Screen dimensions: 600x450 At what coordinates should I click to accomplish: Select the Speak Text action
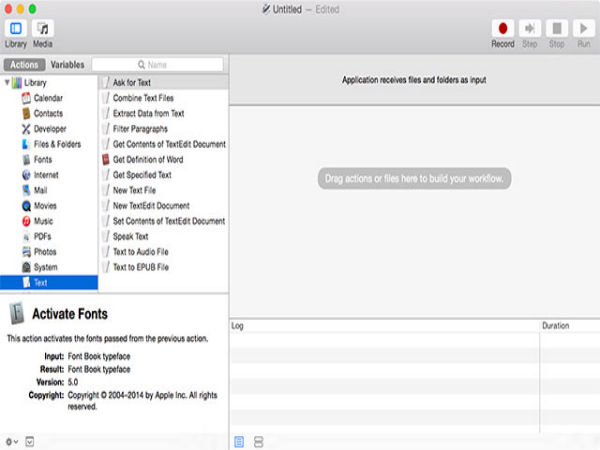pyautogui.click(x=164, y=236)
